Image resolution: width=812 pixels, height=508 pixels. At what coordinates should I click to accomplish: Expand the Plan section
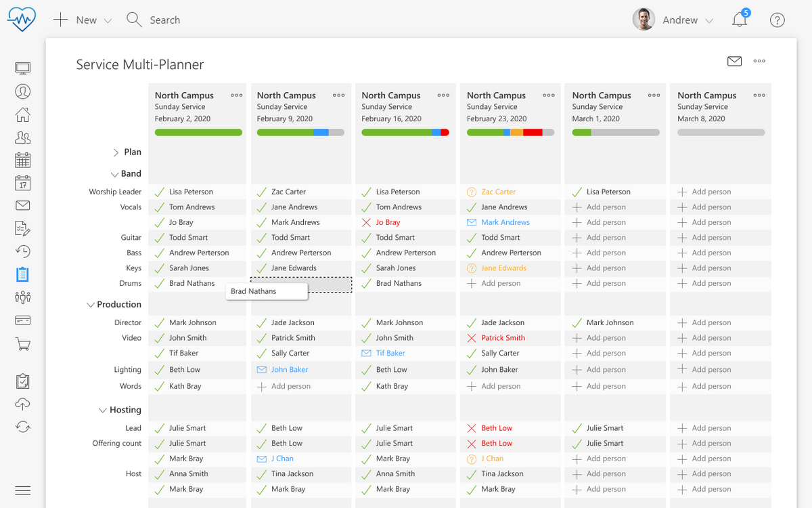pyautogui.click(x=116, y=152)
